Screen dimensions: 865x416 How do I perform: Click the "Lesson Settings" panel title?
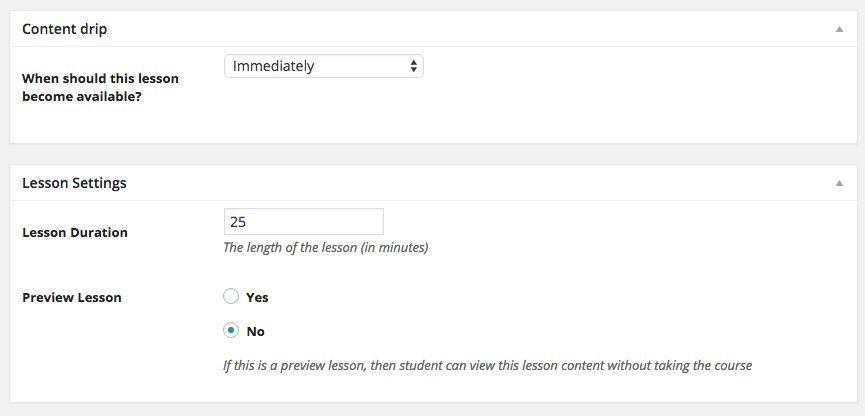point(74,183)
